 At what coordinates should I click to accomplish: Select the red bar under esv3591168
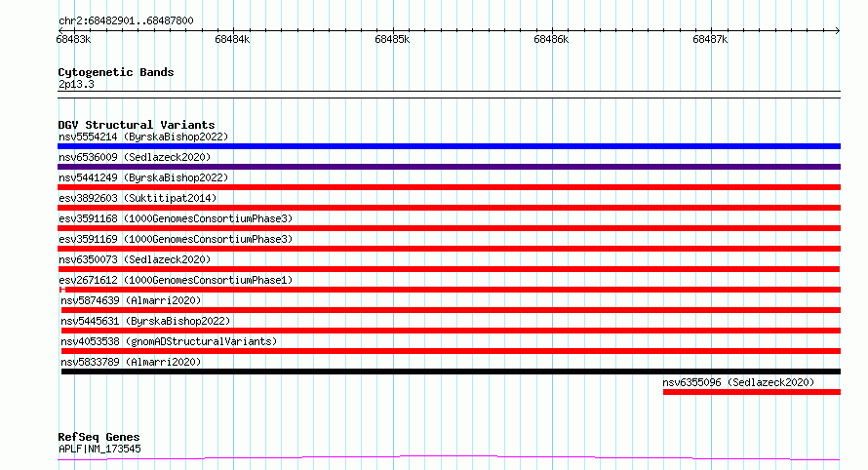tap(449, 228)
